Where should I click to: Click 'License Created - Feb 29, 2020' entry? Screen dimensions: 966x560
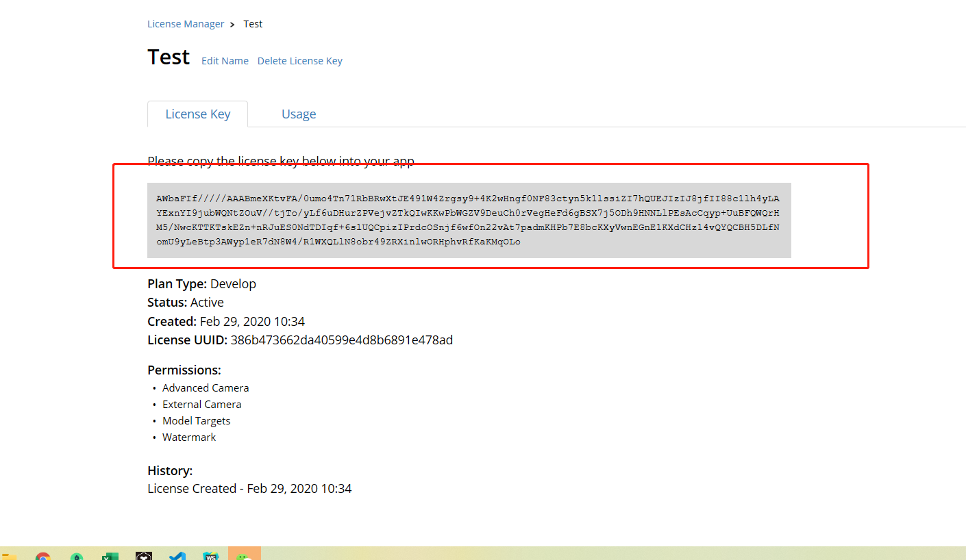(249, 489)
